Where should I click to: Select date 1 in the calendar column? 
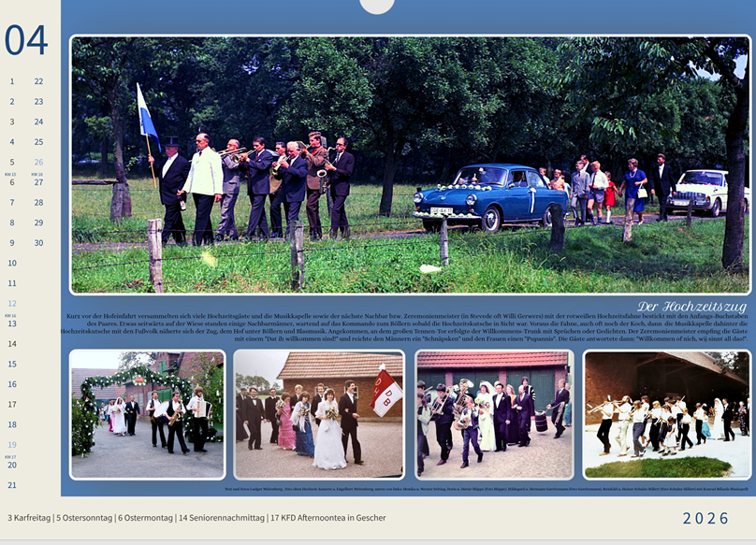click(12, 81)
